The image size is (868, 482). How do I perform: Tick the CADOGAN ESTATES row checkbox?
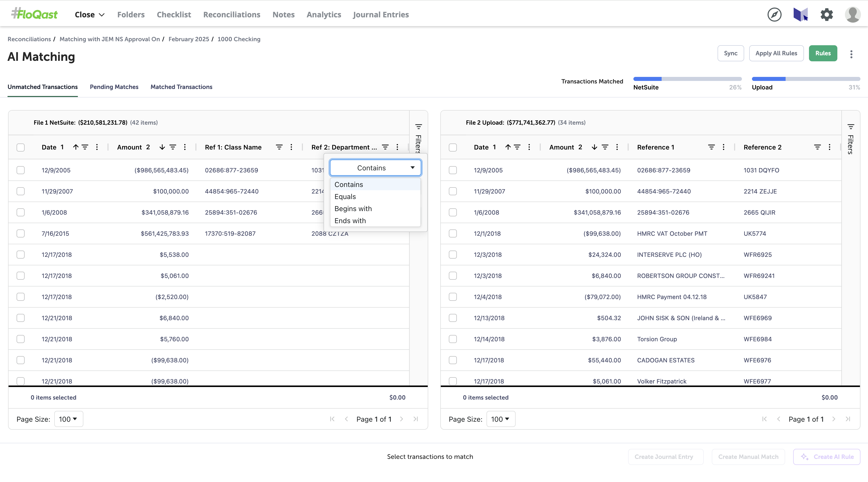point(453,360)
